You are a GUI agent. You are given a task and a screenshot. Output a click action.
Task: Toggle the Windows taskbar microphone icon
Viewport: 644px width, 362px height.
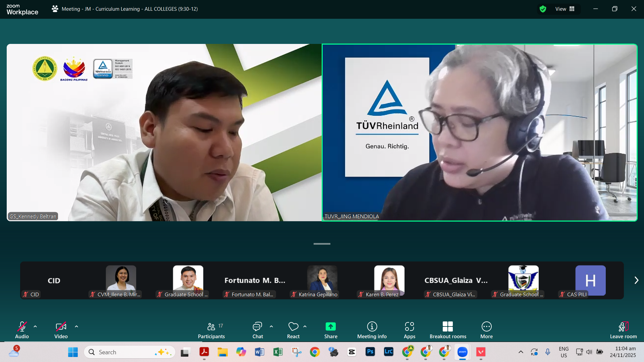click(x=547, y=352)
